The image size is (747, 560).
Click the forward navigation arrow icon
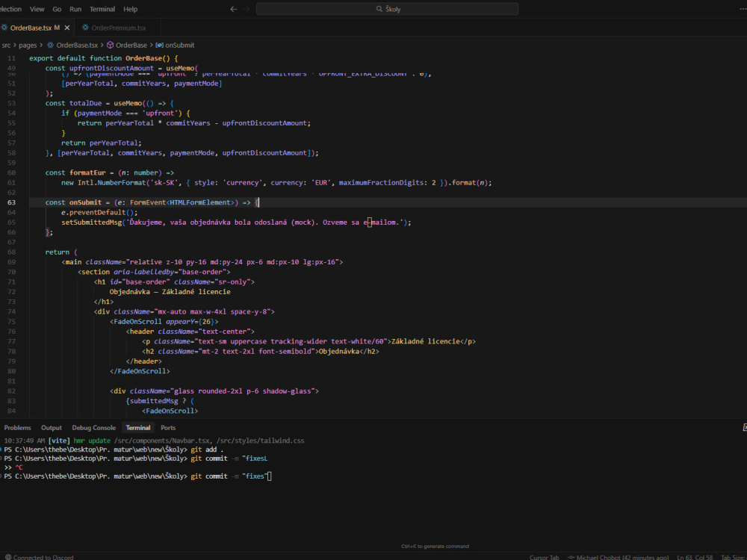click(x=246, y=9)
